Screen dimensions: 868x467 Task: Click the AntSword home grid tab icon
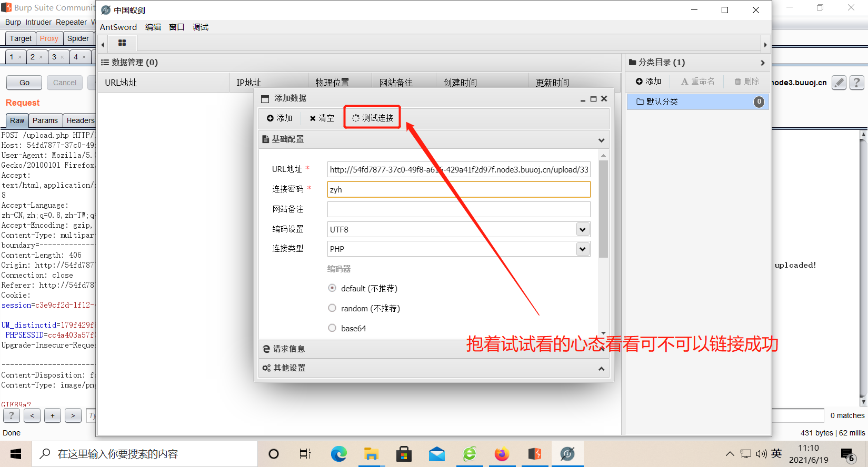(122, 43)
